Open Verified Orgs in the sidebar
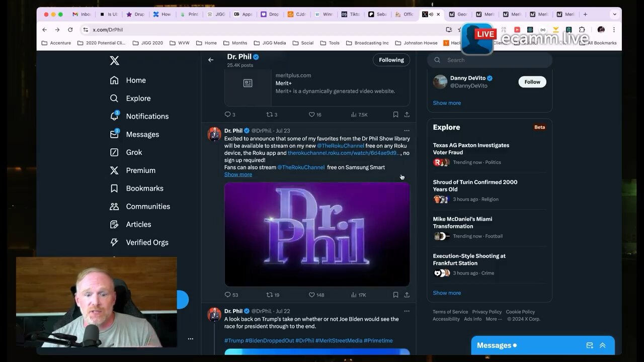 tap(139, 242)
